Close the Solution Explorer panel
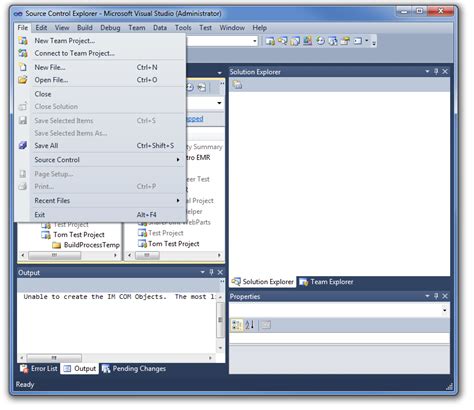Image resolution: width=474 pixels, height=410 pixels. [x=445, y=72]
